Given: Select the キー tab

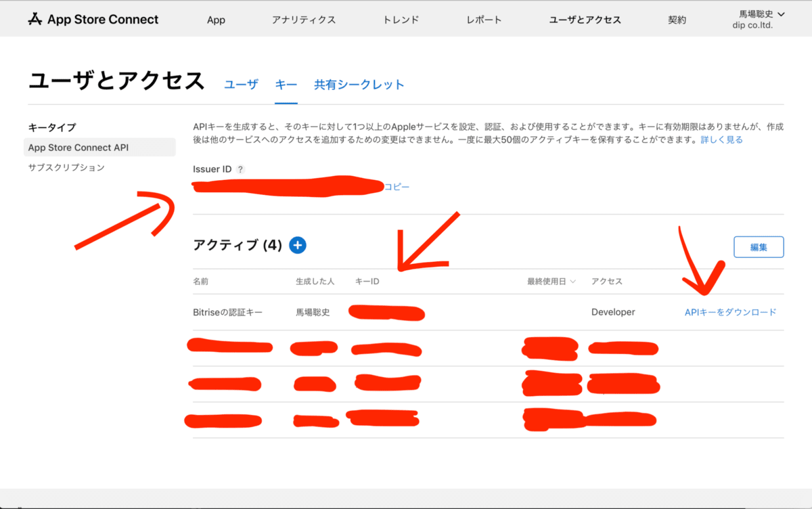Looking at the screenshot, I should coord(286,85).
